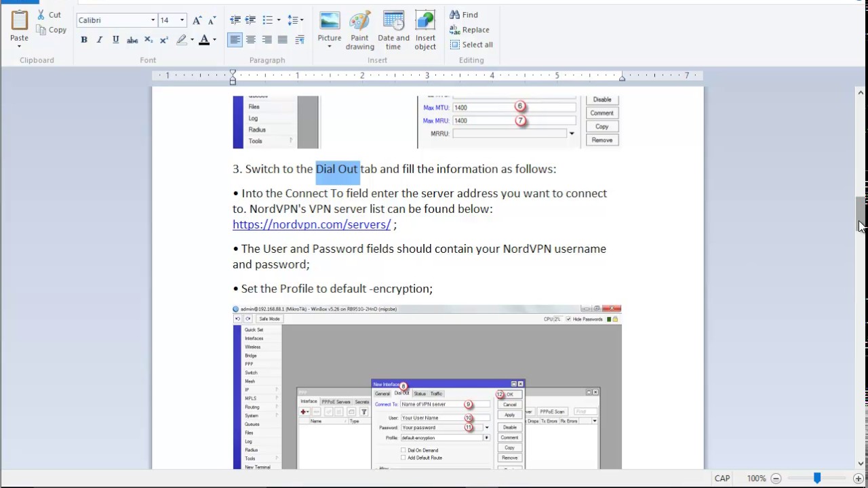Justify the paragraph text
The width and height of the screenshot is (868, 488).
tap(283, 40)
